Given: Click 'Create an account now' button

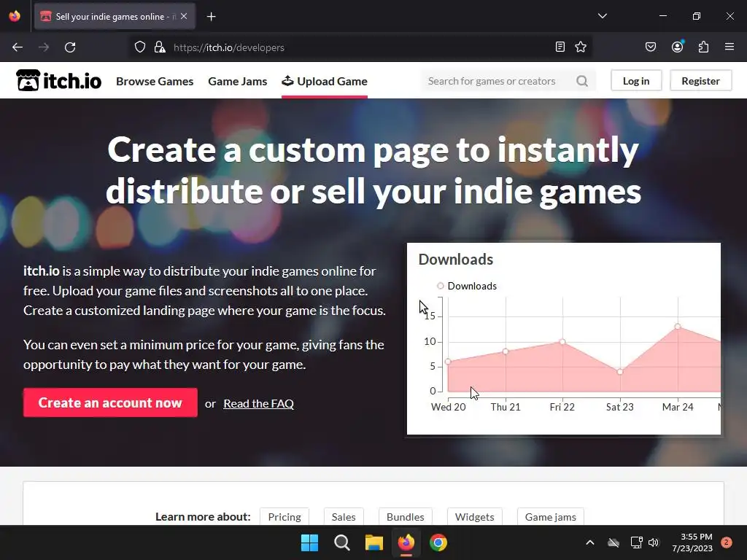Looking at the screenshot, I should point(110,402).
